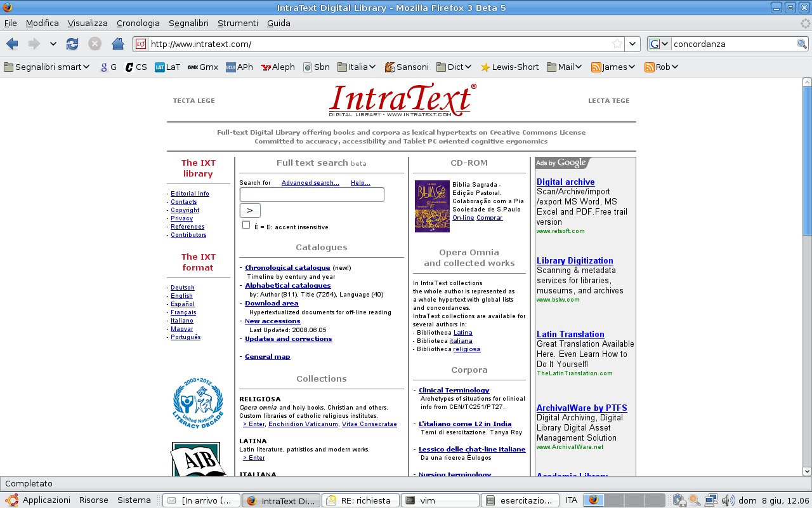Click the Stop loading icon
Viewport: 812px width, 508px height.
click(95, 44)
